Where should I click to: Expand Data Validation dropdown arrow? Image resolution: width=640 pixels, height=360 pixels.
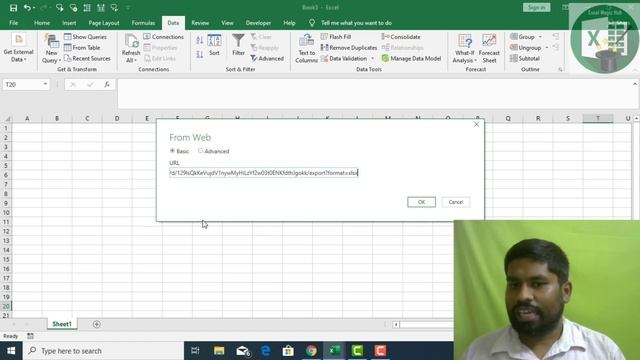coord(372,59)
